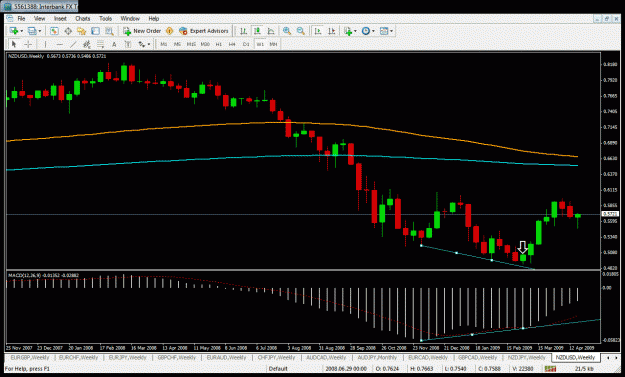Switch timeframe to H1
The height and width of the screenshot is (377, 625).
pos(219,44)
